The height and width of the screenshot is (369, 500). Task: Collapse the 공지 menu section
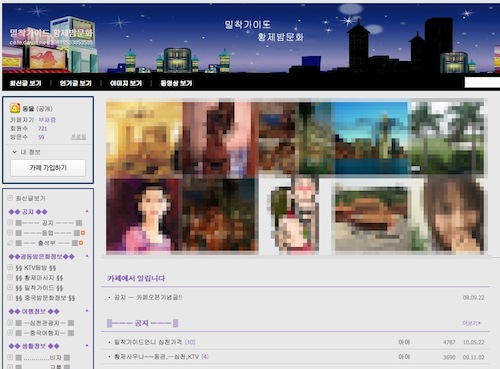[x=87, y=211]
